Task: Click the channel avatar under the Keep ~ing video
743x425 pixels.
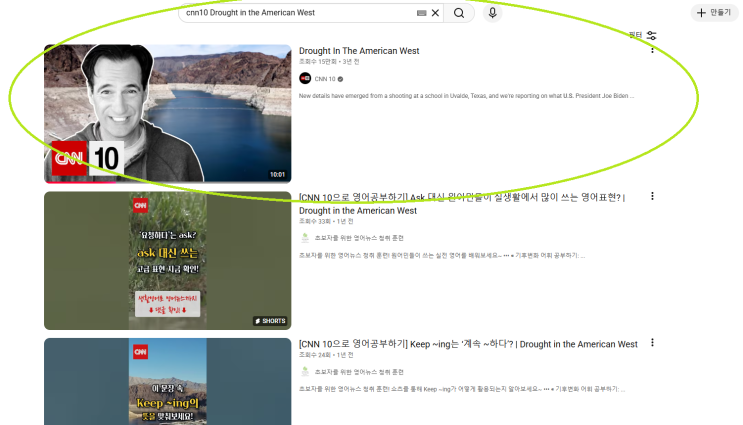Action: coord(305,372)
